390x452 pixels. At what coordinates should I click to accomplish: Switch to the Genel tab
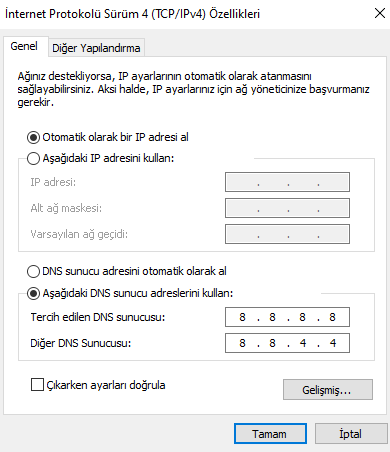point(24,46)
